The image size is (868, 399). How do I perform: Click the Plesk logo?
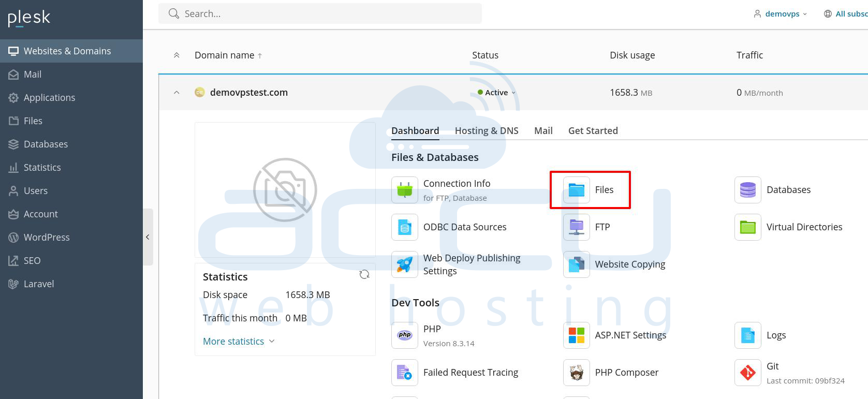(29, 18)
